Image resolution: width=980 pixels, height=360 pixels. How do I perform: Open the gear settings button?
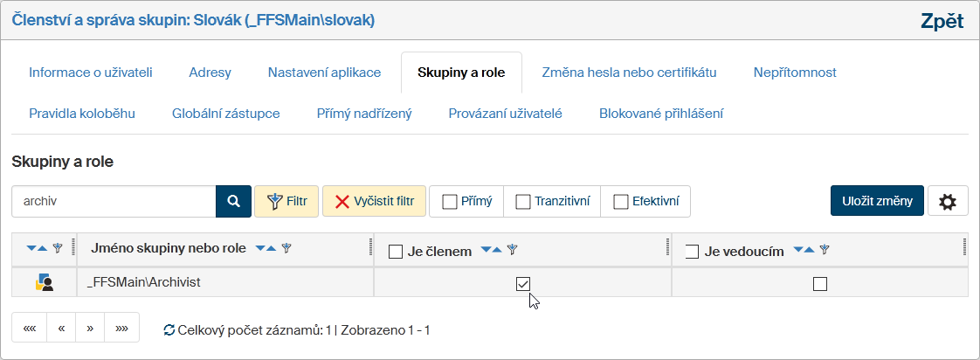947,201
